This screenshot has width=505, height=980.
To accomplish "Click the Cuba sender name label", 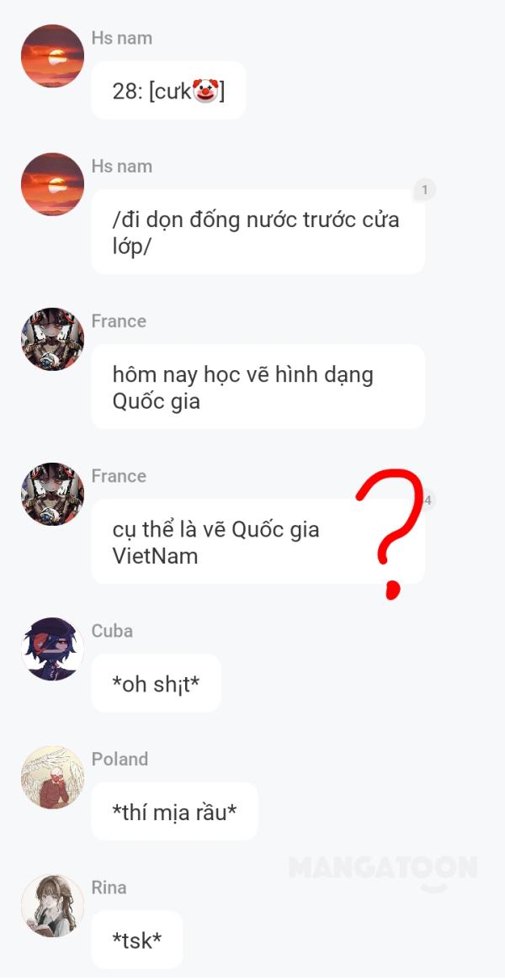I will point(112,631).
